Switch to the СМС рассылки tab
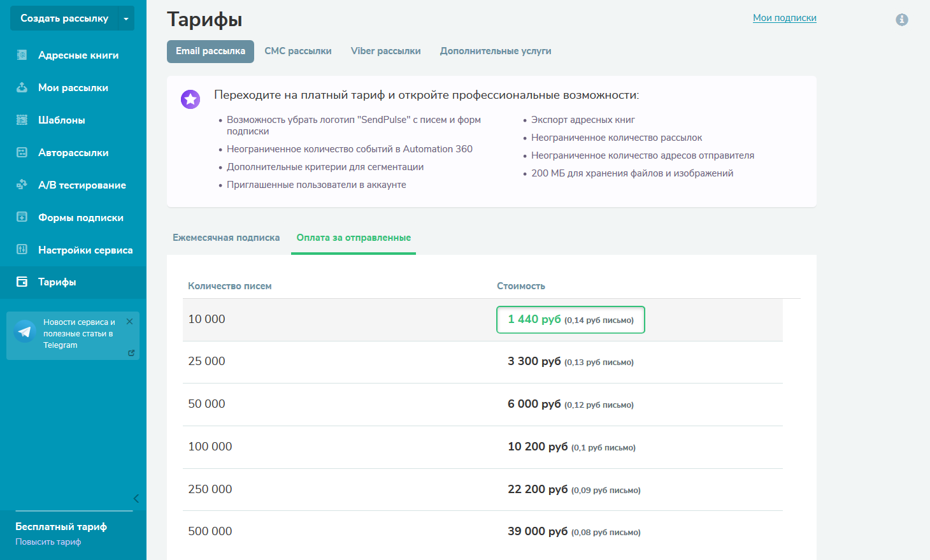The height and width of the screenshot is (560, 930). point(298,51)
